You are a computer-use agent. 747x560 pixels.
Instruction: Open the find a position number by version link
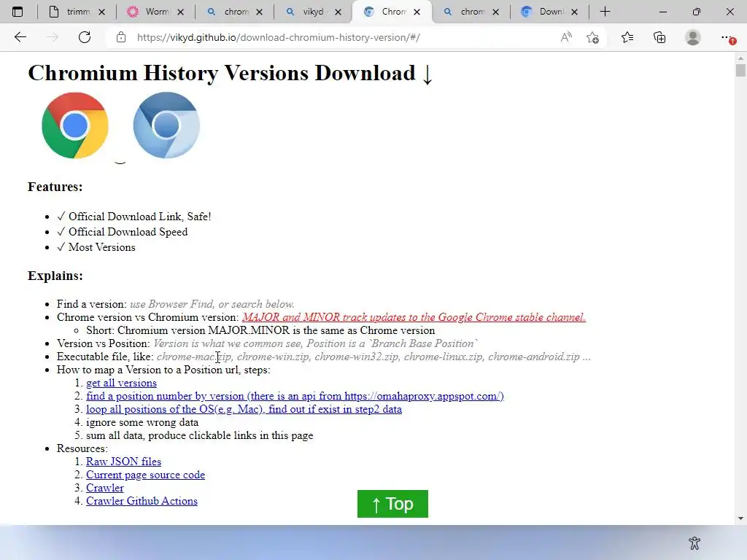[295, 396]
